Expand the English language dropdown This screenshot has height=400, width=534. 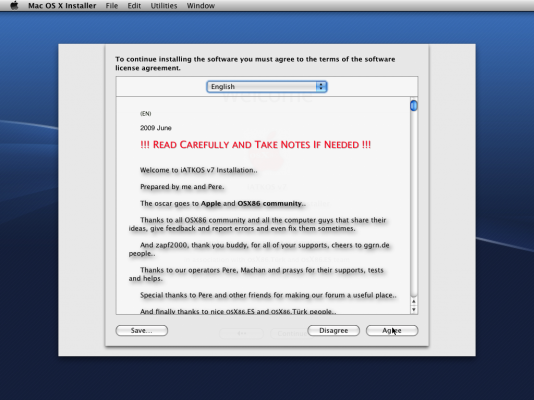pyautogui.click(x=267, y=86)
